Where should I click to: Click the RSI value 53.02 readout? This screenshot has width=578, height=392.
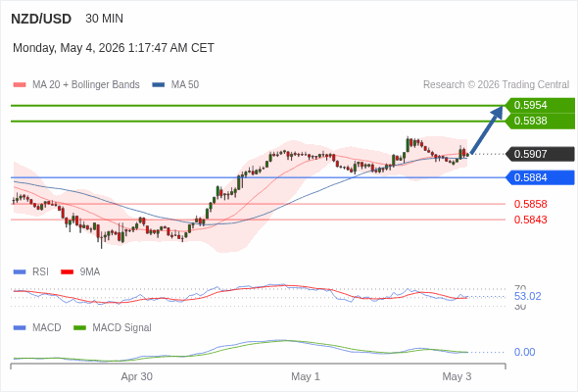(x=527, y=297)
